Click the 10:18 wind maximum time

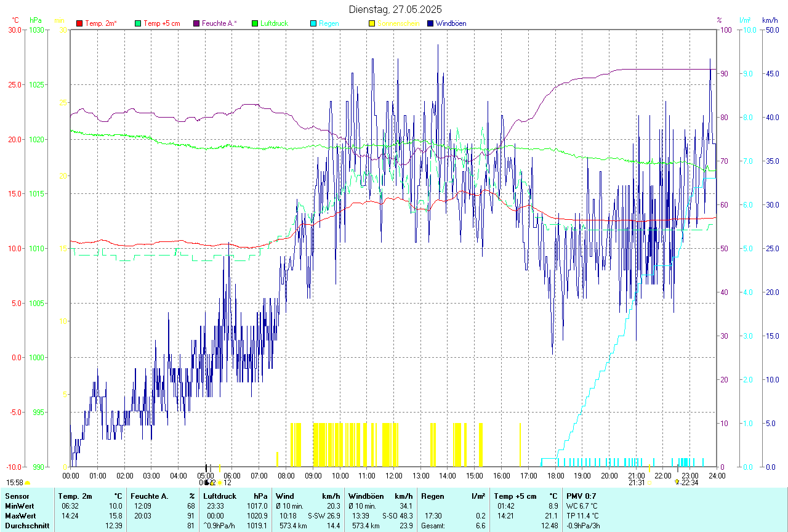[289, 515]
